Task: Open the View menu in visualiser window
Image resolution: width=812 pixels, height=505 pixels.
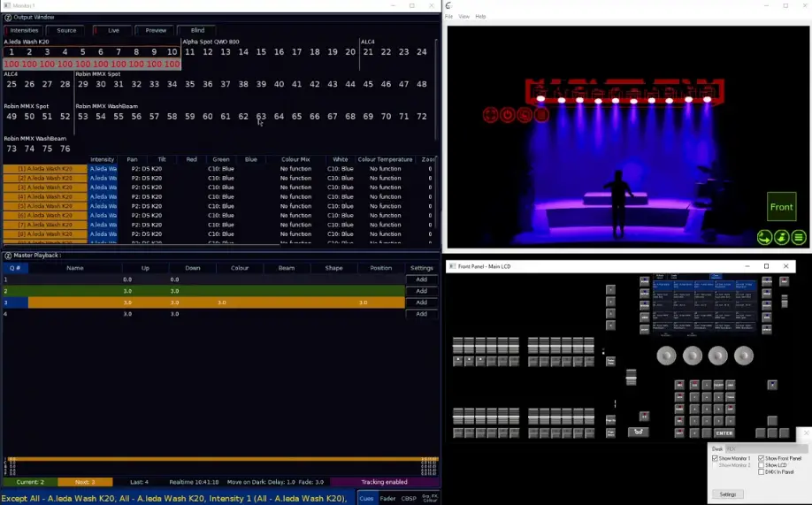Action: click(464, 17)
